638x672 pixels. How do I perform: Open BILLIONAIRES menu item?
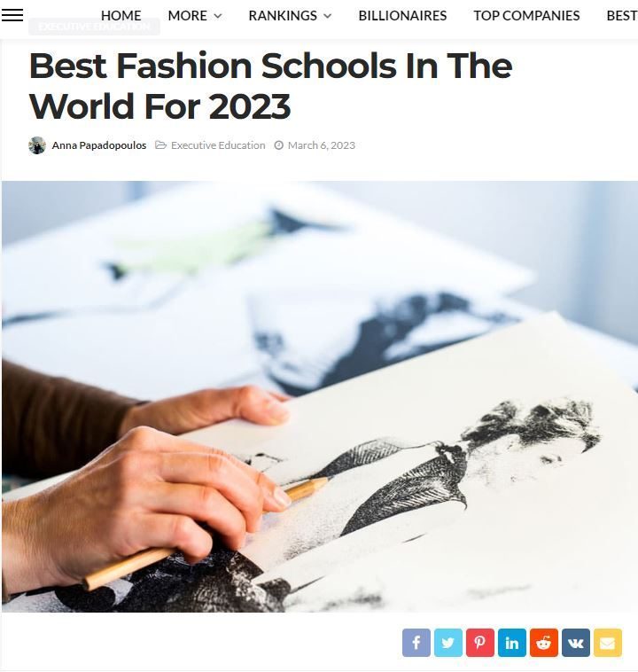click(x=402, y=15)
